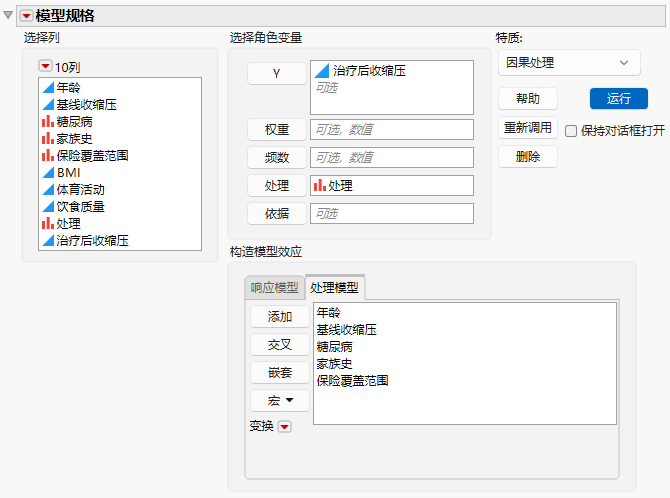The image size is (670, 498).
Task: Collapse the 模型规格 outline with the gray triangle
Action: pos(8,15)
